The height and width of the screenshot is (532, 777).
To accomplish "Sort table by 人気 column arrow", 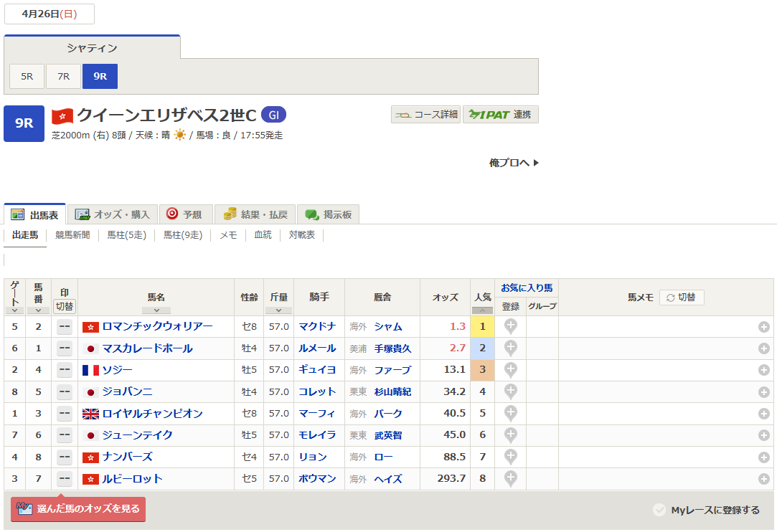I will point(482,310).
